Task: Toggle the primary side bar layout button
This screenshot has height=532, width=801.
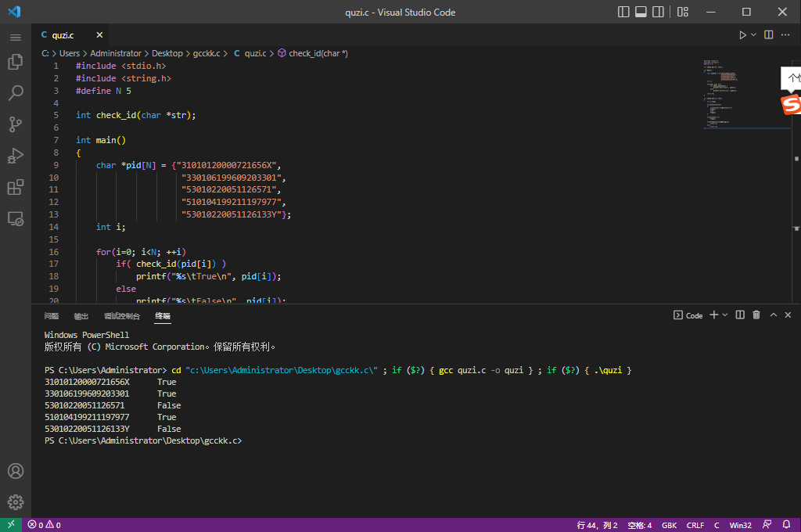Action: 623,12
